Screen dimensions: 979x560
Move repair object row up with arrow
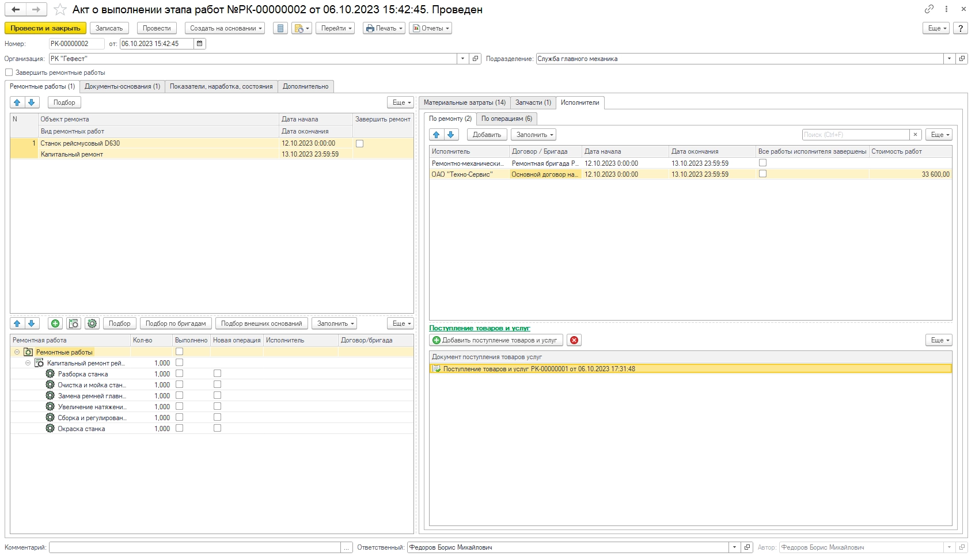(17, 102)
